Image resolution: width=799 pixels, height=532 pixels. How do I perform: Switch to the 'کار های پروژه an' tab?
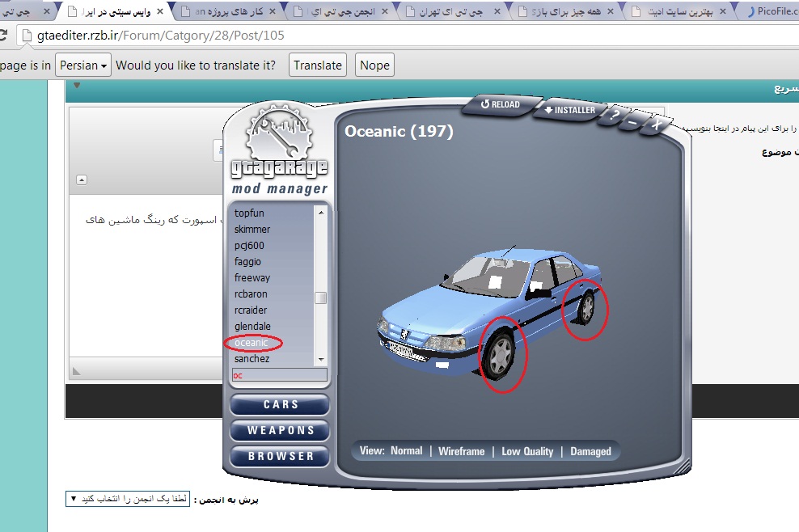click(x=228, y=11)
